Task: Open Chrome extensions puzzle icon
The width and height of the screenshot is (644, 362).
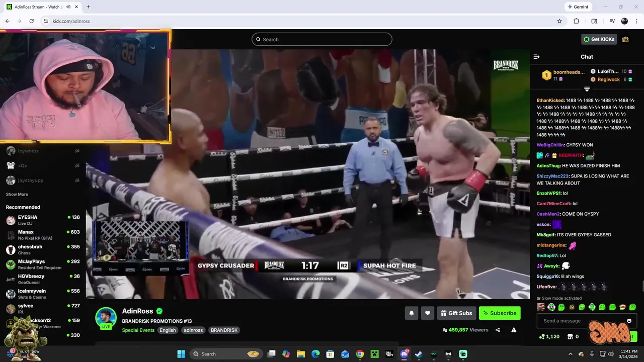Action: click(x=577, y=21)
